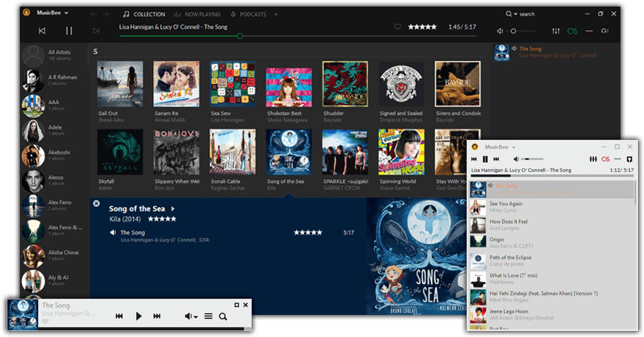644x337 pixels.
Task: Rate album Song of the Sea stars
Action: tap(162, 219)
